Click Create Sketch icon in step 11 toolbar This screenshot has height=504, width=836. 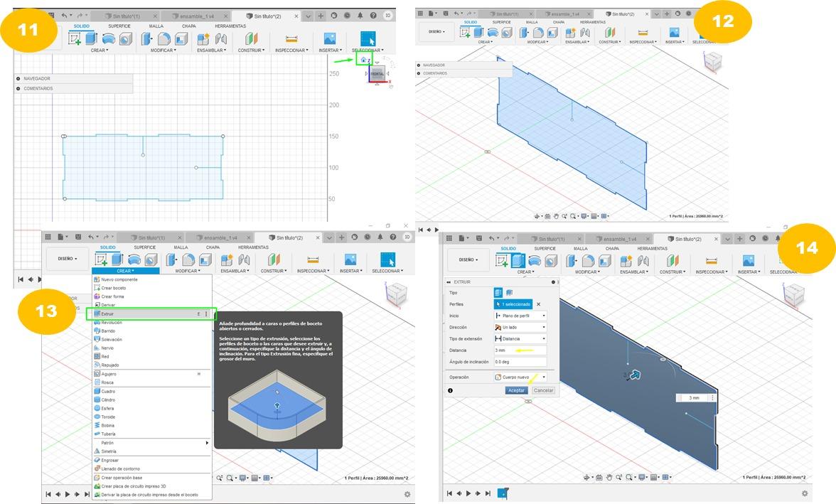[x=75, y=38]
